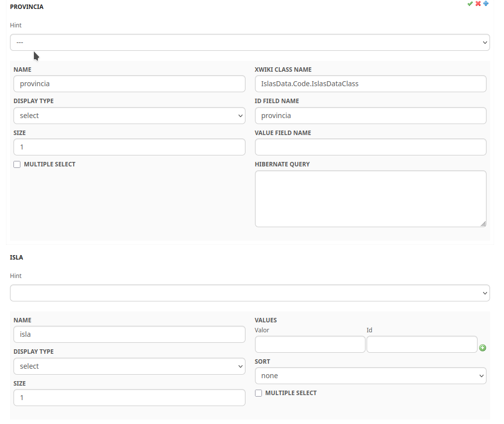Screen dimensions: 504x424
Task: Click the Id input under Values
Action: pos(422,344)
